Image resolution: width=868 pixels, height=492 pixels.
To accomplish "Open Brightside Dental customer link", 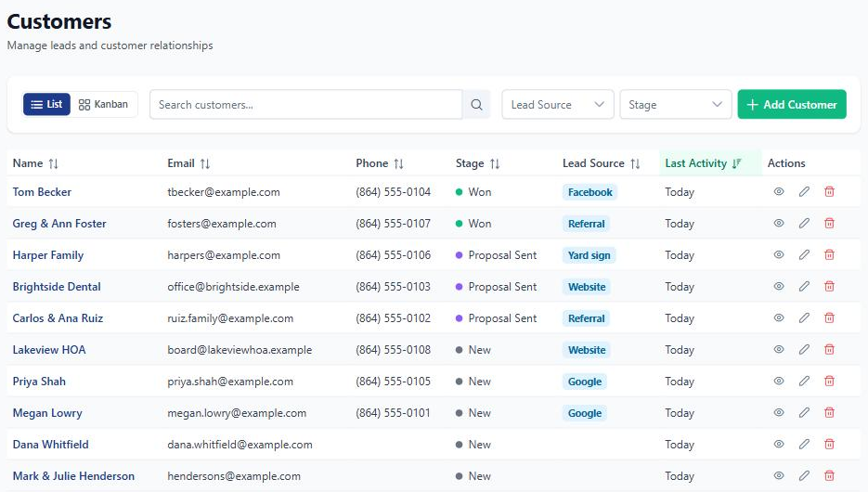I will [x=57, y=287].
